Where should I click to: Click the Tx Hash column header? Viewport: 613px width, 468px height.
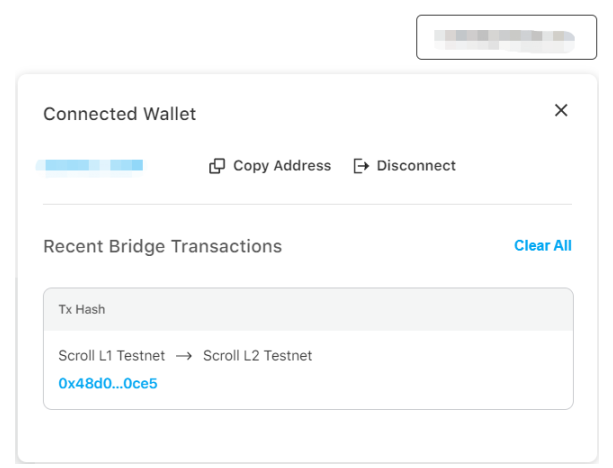82,310
